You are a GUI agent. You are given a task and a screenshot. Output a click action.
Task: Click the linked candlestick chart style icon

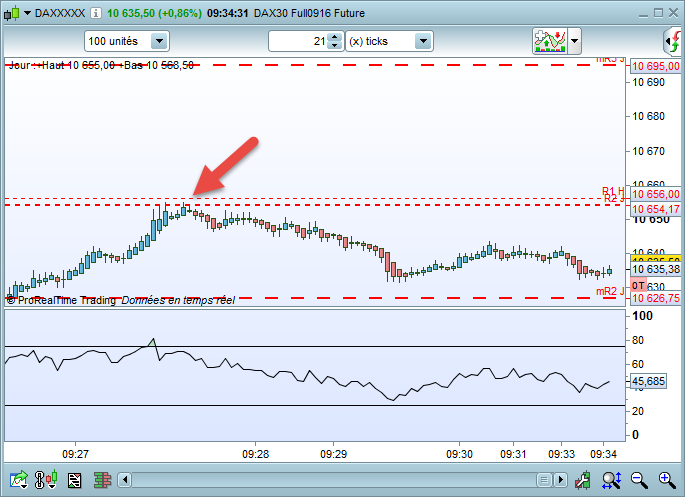click(x=46, y=480)
